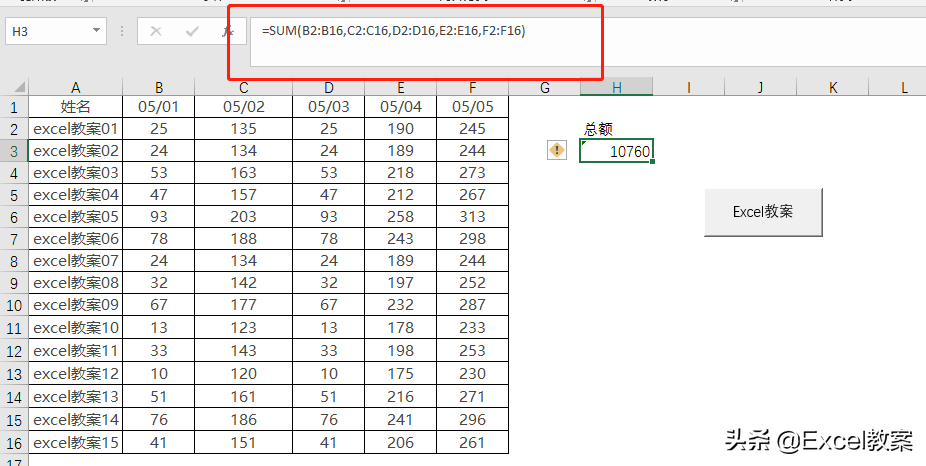Select cell with value 216

pyautogui.click(x=400, y=396)
